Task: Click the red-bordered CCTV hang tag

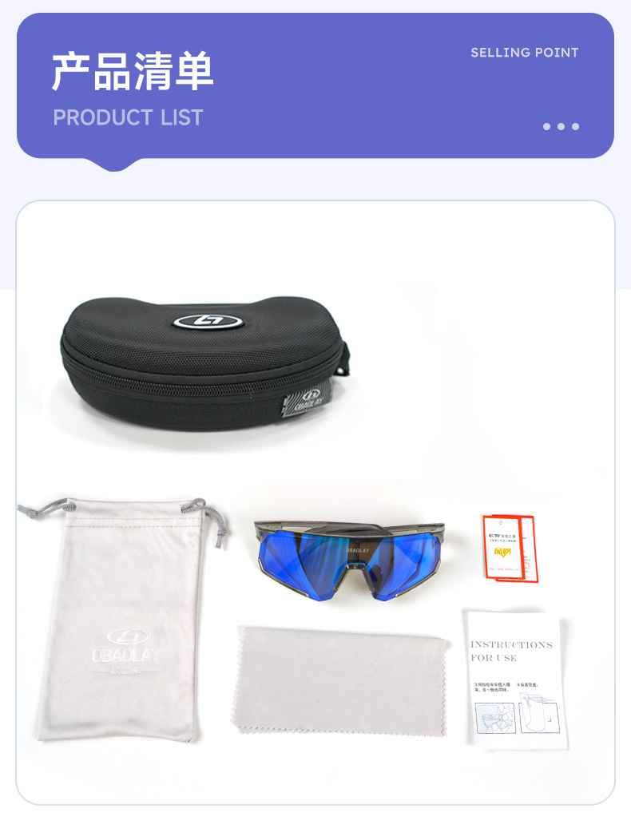Action: 510,548
